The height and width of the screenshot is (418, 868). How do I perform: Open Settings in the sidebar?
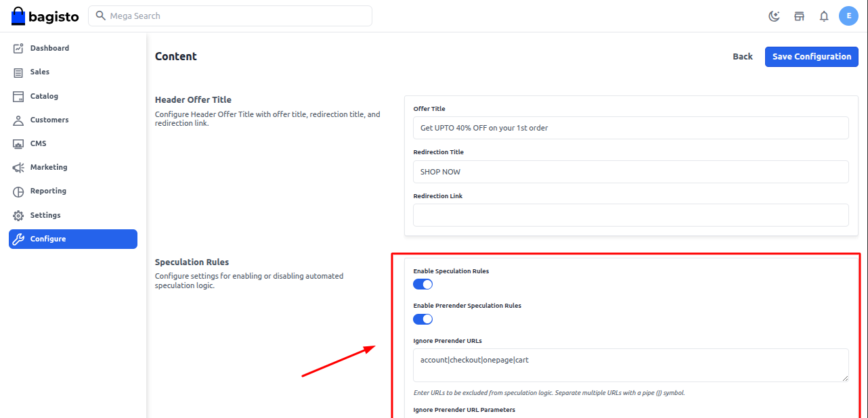pos(45,215)
